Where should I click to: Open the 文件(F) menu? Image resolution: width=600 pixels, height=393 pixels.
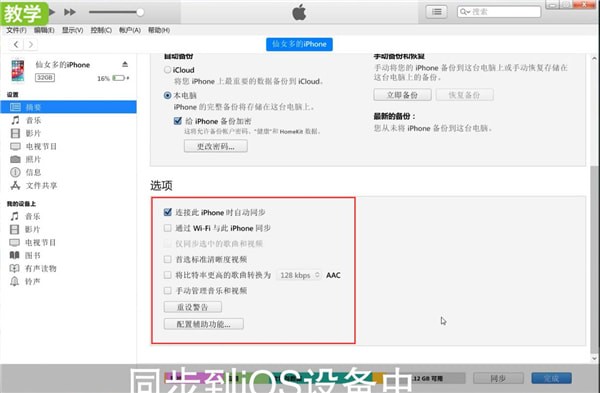coord(16,30)
